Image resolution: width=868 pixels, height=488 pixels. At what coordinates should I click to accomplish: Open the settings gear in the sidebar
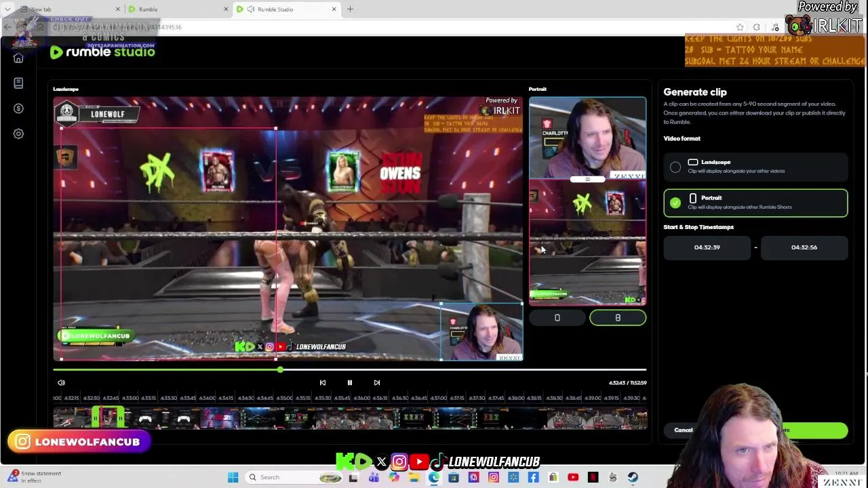click(x=18, y=134)
